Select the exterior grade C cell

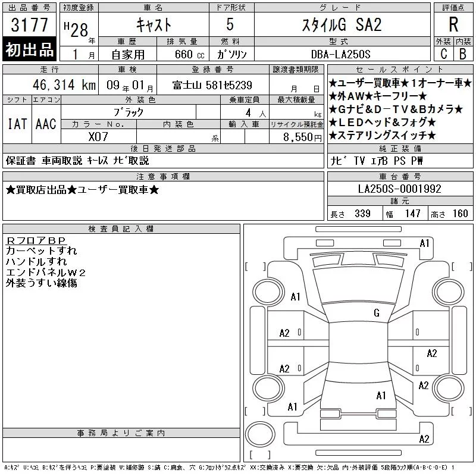point(443,54)
